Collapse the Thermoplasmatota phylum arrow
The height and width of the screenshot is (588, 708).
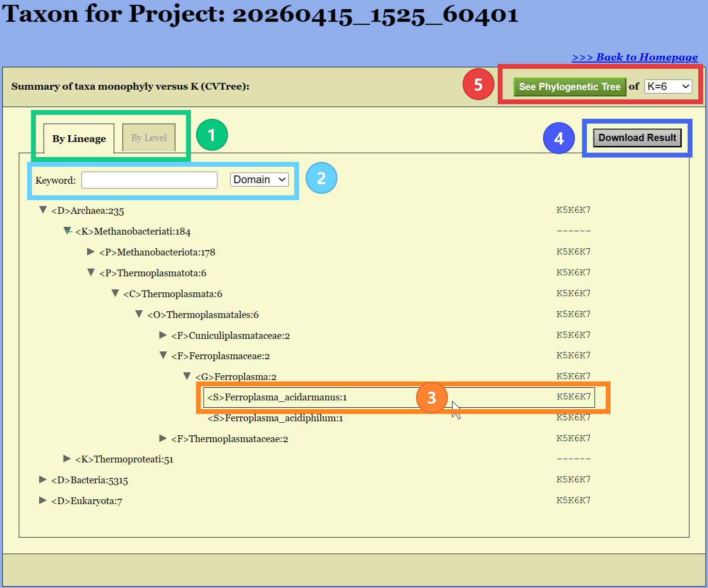91,272
